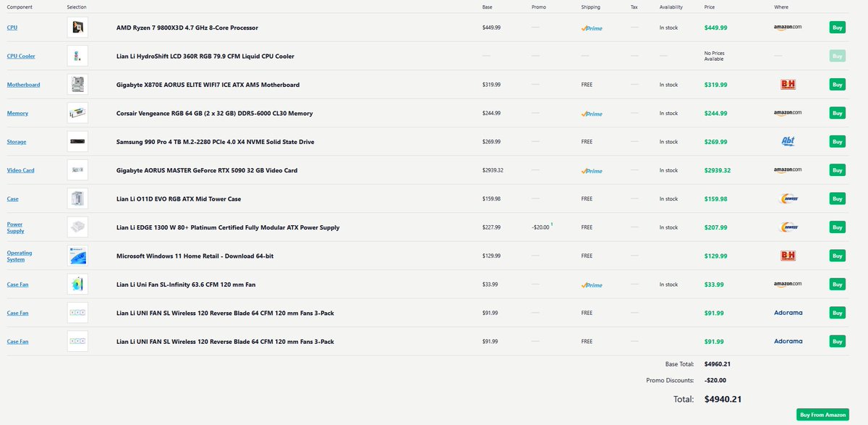Buy the Lian Li EDGE 1300 W power supply

[837, 227]
